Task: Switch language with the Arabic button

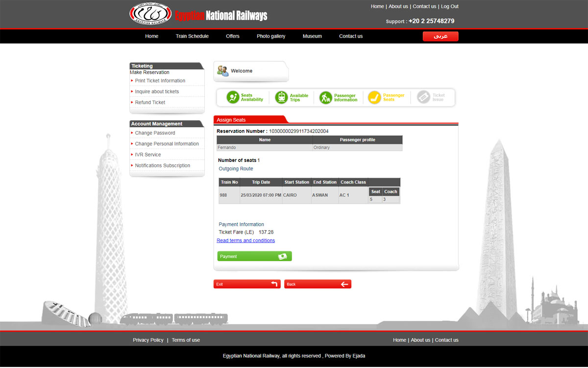Action: [441, 36]
